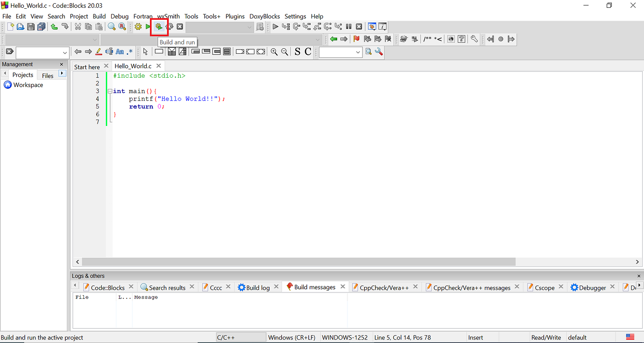
Task: Click the red Toggle bookmark flag icon
Action: [x=356, y=39]
